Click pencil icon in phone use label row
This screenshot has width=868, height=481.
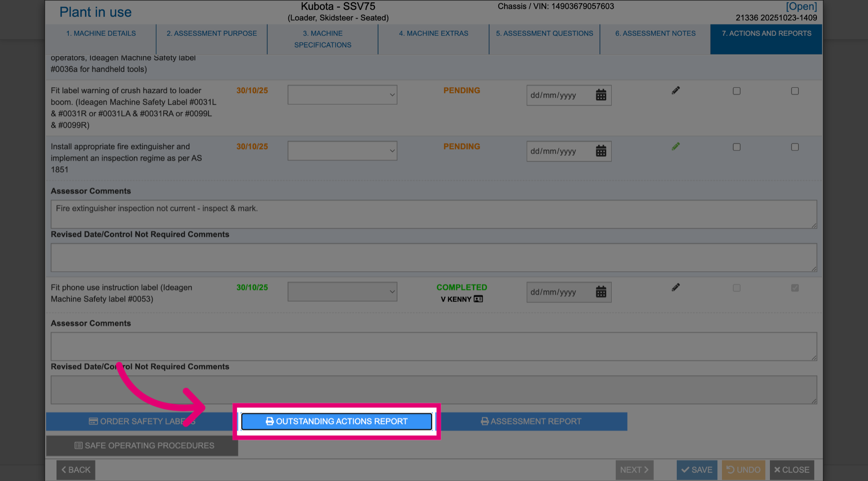(675, 288)
